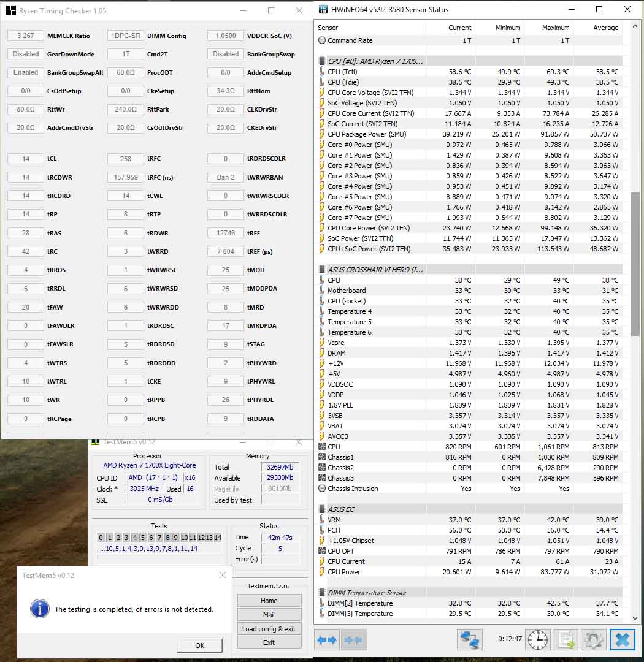Click the HWiNFO vertical scrollbar thumb
Viewport: 644px width, 662px height.
635,264
